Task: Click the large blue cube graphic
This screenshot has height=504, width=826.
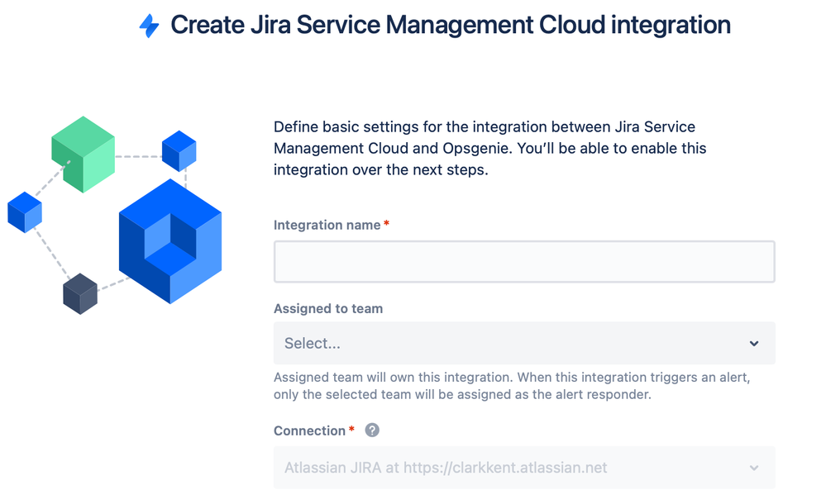Action: pos(169,240)
